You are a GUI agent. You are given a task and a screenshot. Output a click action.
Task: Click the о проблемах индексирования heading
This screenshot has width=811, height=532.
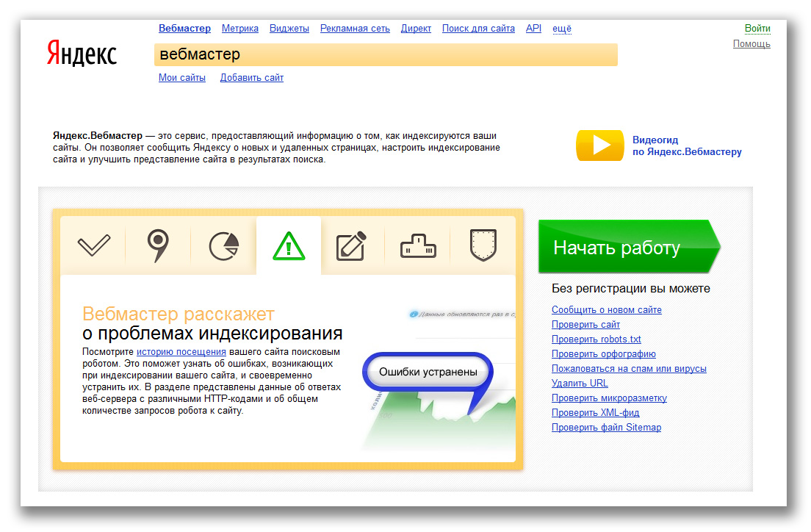point(212,334)
